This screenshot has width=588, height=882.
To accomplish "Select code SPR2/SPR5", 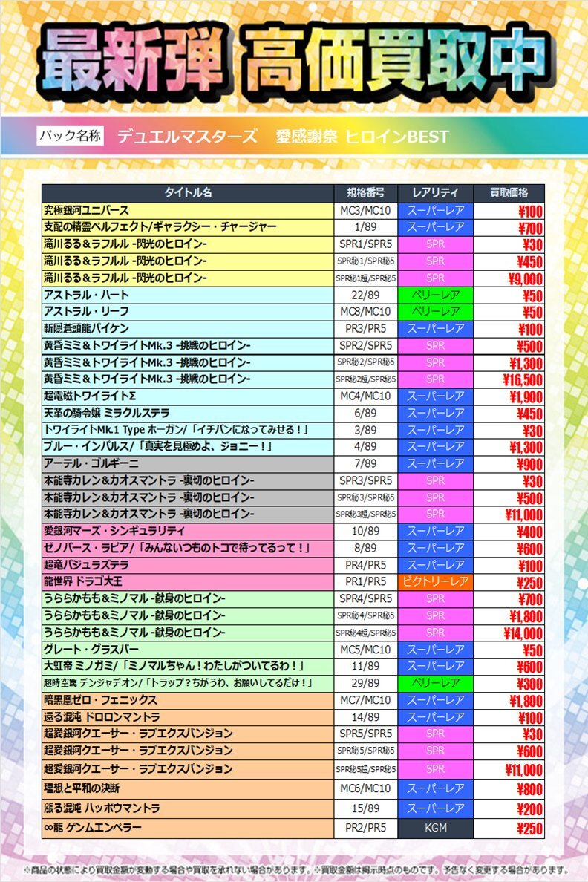I will pyautogui.click(x=366, y=345).
